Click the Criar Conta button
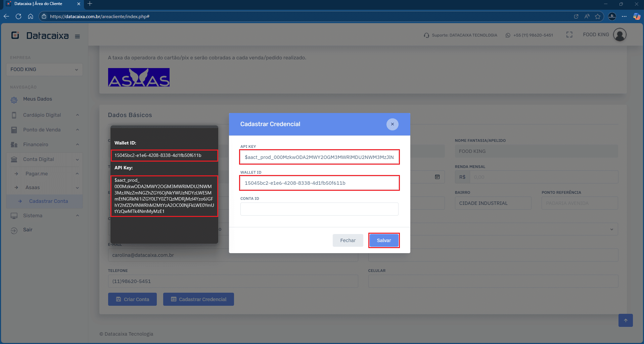The width and height of the screenshot is (644, 344). tap(132, 299)
